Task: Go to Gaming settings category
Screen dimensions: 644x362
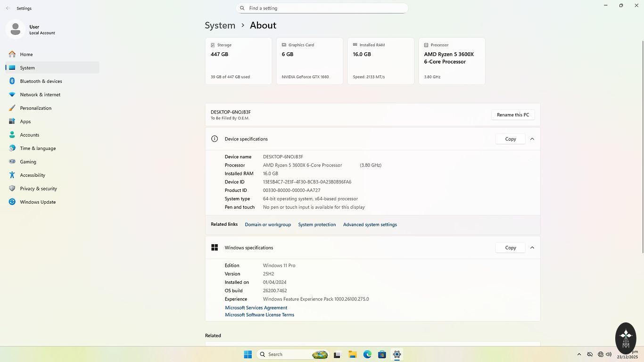Action: point(28,162)
